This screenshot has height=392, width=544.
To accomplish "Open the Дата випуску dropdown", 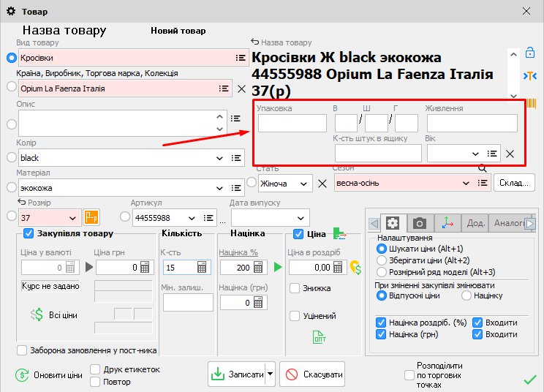I will [x=301, y=218].
